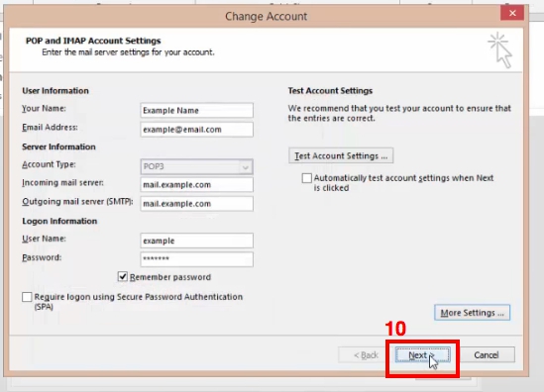
Task: Click the 'Password:' label
Action: [x=42, y=257]
